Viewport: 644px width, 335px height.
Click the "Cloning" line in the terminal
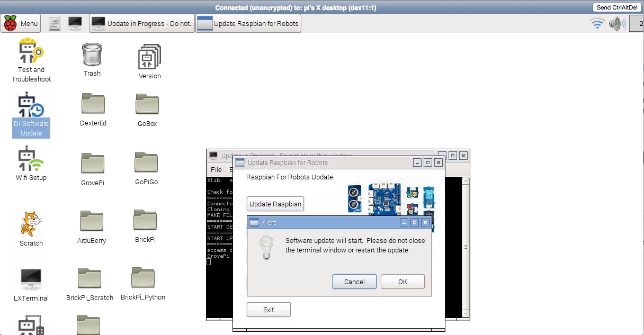click(219, 210)
